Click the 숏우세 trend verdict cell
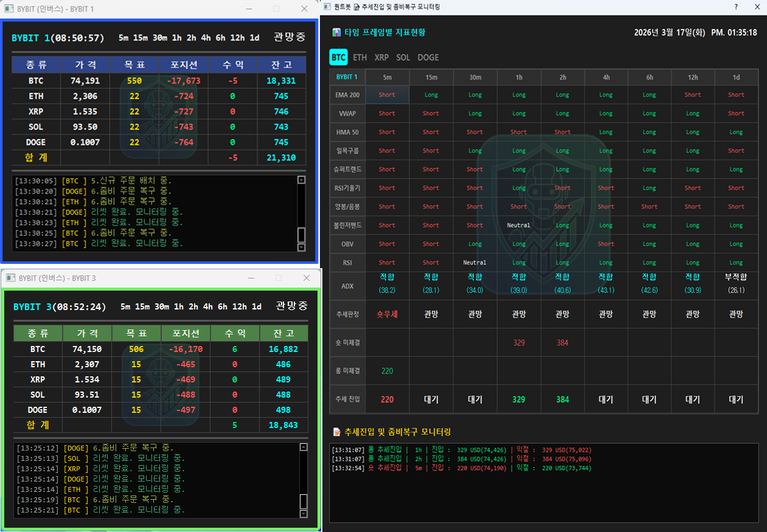Screen dimensions: 767x532 click(387, 314)
